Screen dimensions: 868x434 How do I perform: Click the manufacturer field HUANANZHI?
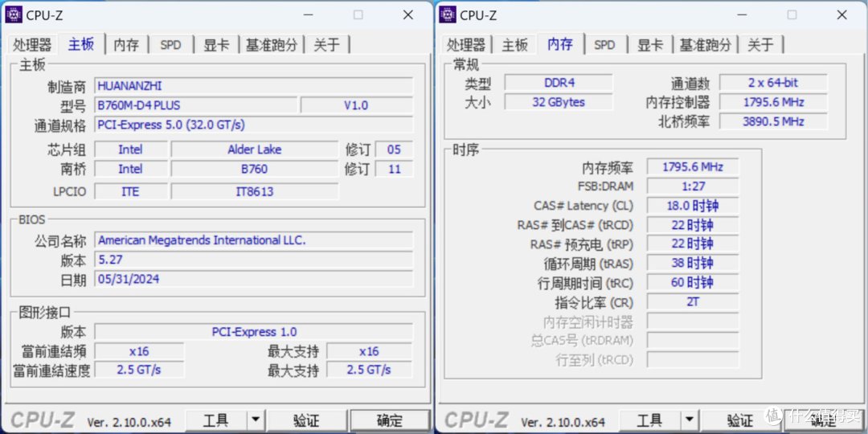pos(253,86)
